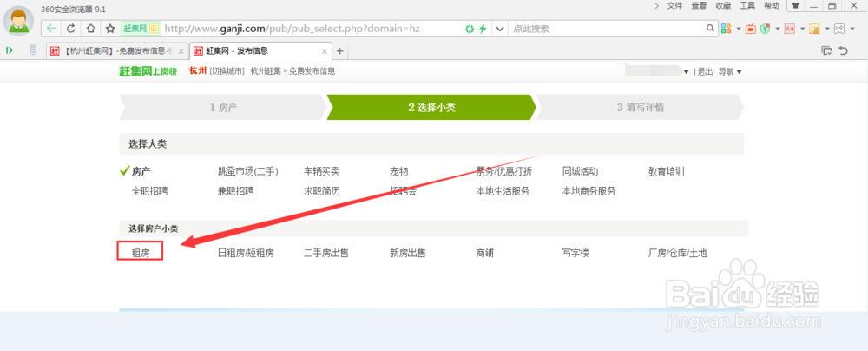Click the green shield security icon
This screenshot has height=351, width=868.
pyautogui.click(x=765, y=29)
